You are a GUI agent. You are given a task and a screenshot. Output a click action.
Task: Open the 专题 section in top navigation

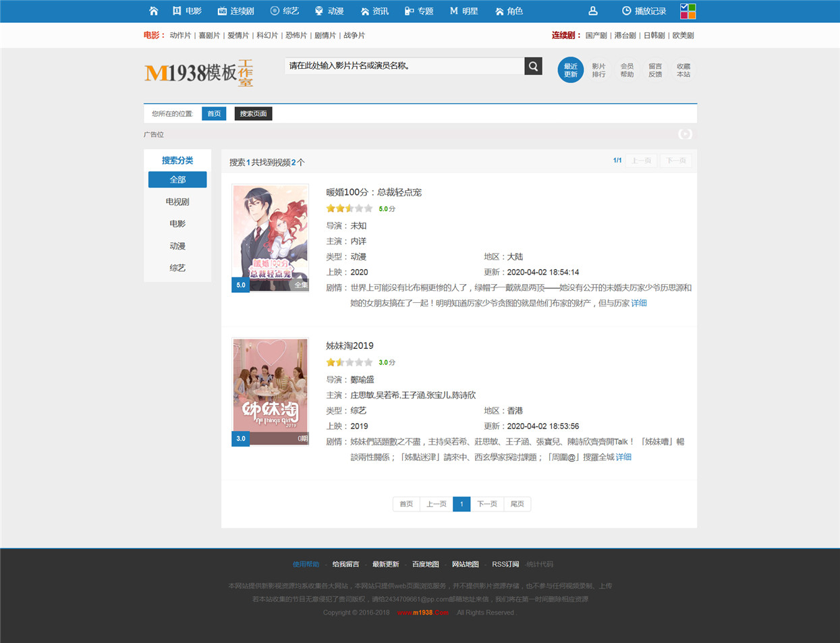coord(419,11)
